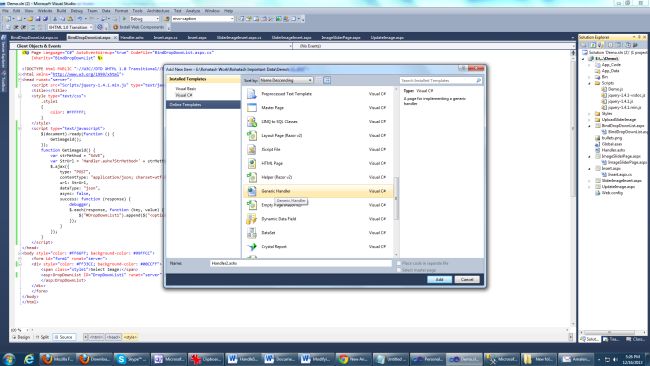The image size is (650, 366).
Task: Click the <head> breadcrumb tag in editor footer
Action: click(113, 337)
